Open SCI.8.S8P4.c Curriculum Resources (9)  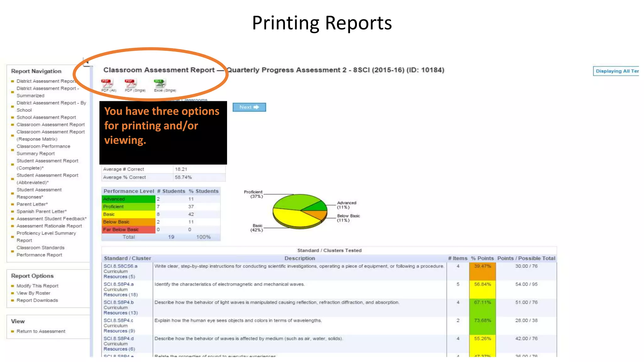119,331
